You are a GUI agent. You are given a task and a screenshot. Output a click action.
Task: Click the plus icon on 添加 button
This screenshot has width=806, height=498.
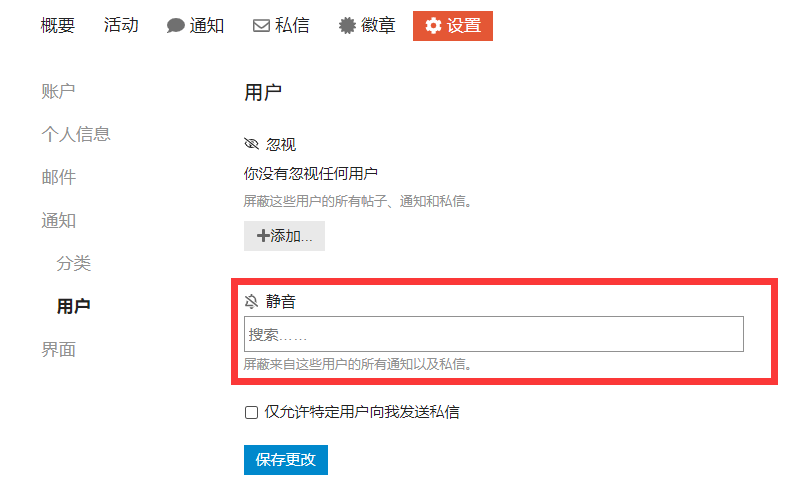pos(263,236)
